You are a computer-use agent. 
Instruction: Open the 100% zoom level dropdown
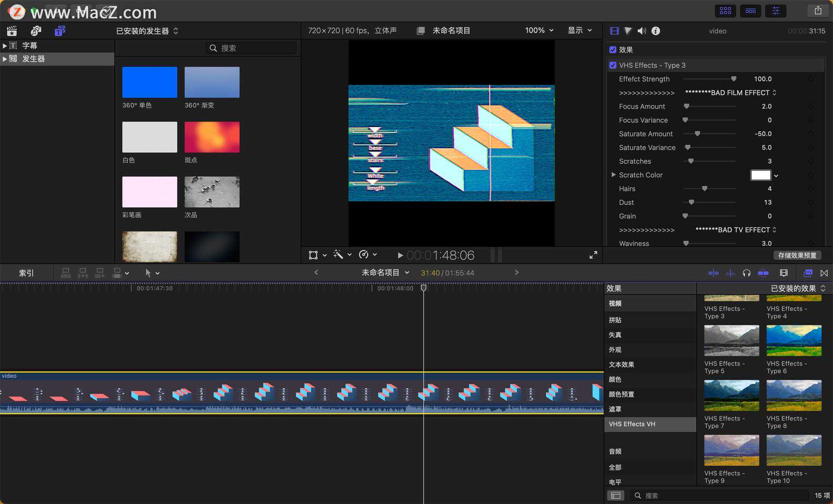coord(539,30)
